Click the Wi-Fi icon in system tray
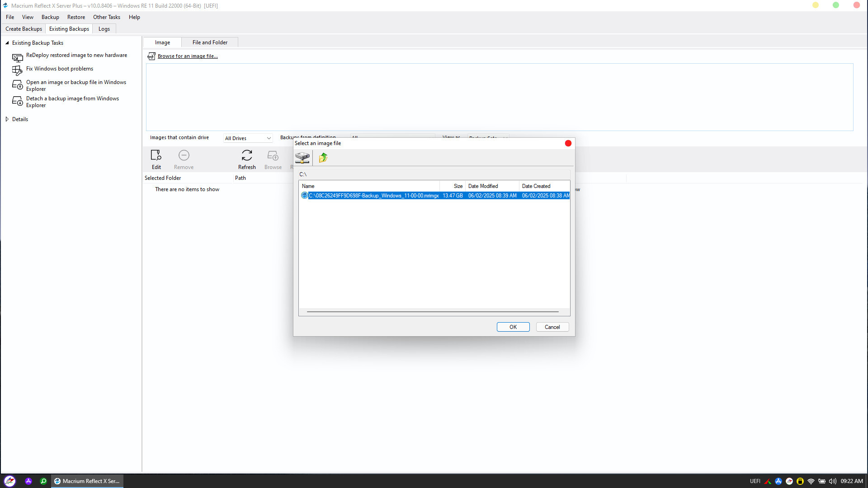Screen dimensions: 868x488 click(x=811, y=481)
